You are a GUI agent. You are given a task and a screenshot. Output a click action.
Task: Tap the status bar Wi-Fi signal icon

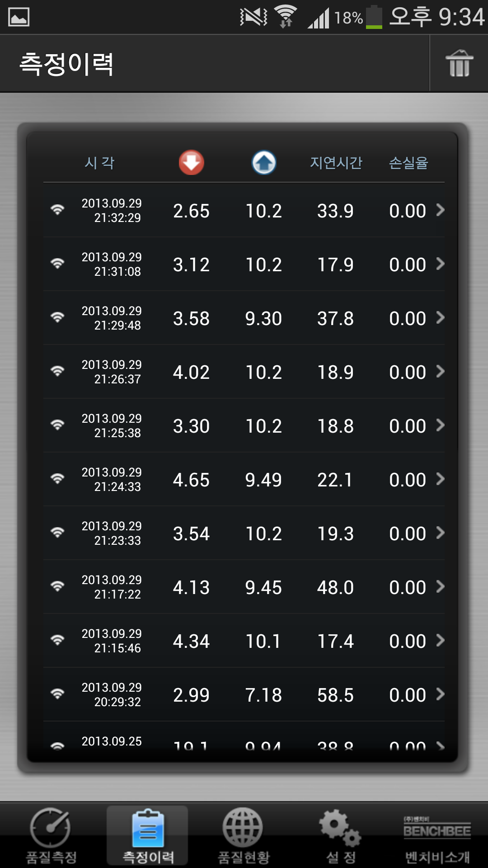286,17
